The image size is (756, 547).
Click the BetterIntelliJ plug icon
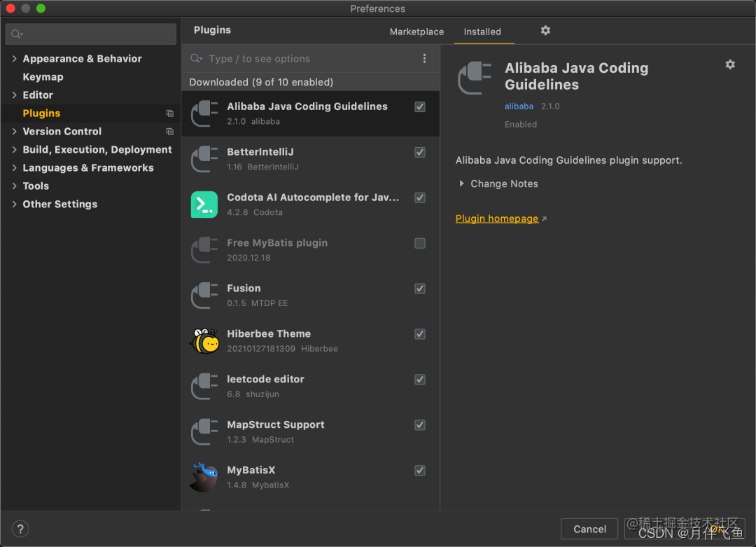click(205, 159)
